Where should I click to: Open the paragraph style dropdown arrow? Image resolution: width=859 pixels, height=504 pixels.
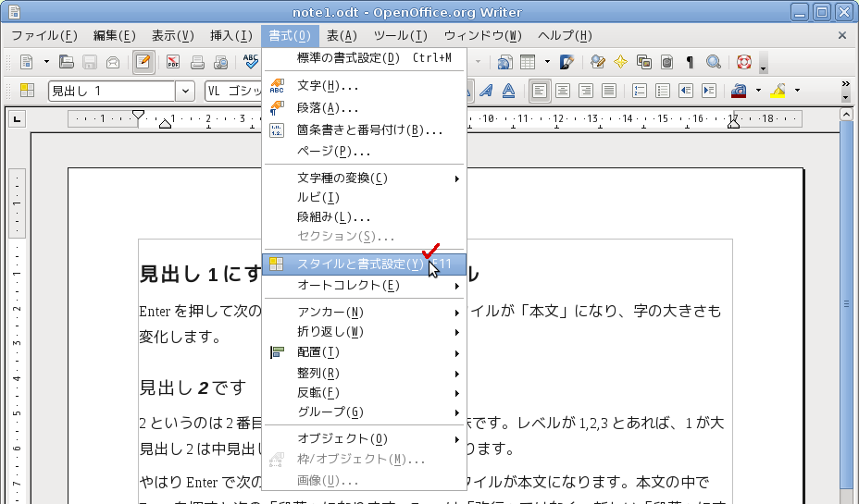click(x=185, y=91)
